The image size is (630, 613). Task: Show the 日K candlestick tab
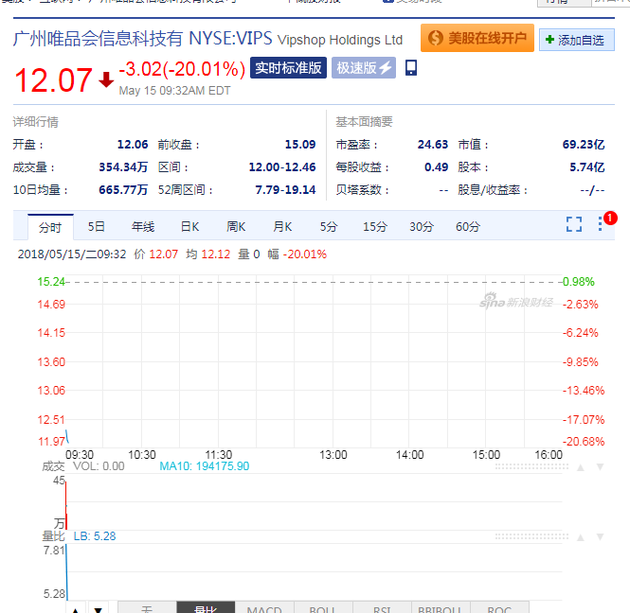(190, 227)
